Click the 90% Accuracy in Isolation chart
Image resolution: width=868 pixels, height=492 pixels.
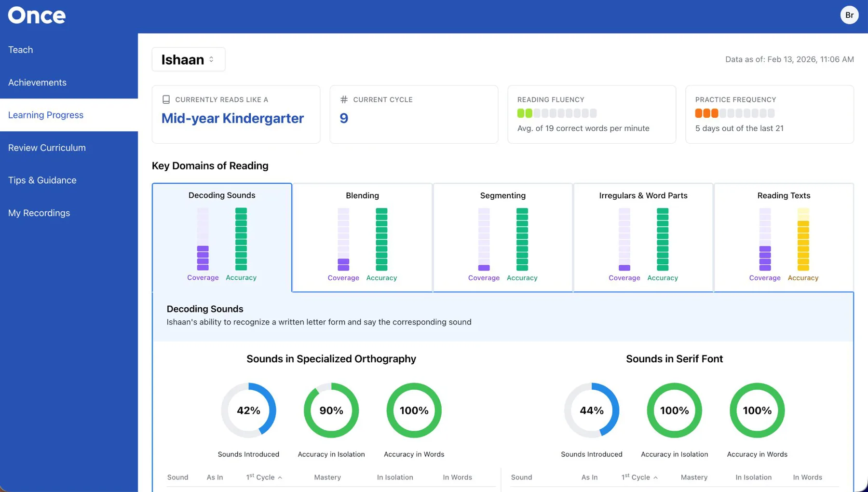click(x=331, y=410)
